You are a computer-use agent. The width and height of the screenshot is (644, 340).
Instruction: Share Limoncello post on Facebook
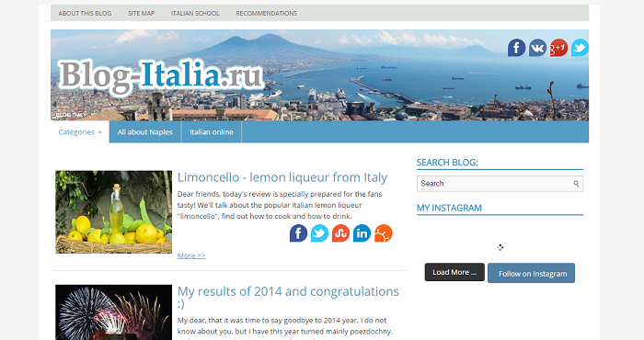299,233
